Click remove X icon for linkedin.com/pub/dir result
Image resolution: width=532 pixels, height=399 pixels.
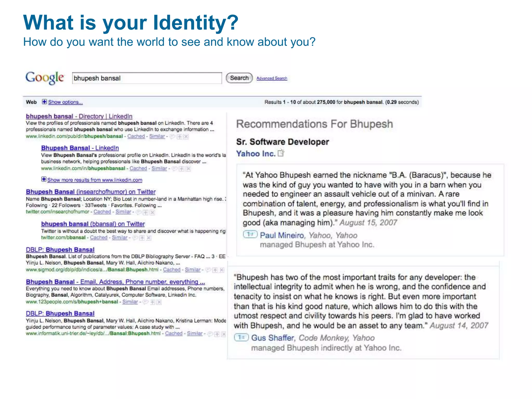(x=186, y=137)
